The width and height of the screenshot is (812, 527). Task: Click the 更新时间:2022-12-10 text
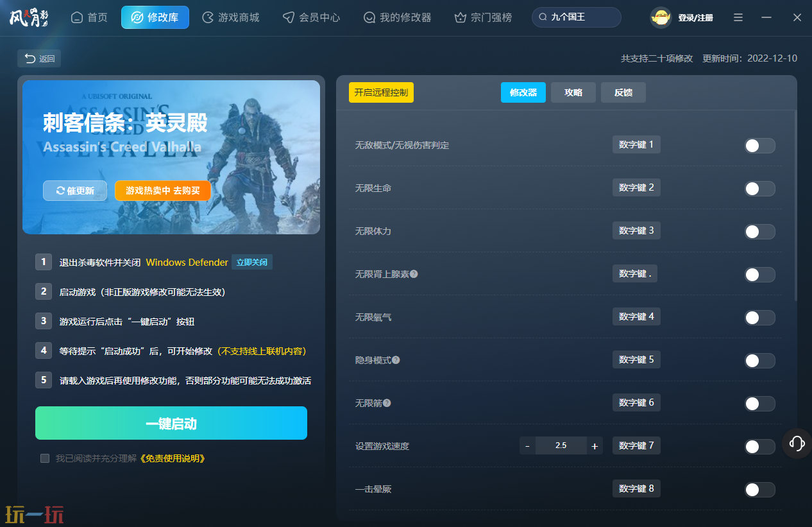[x=750, y=58]
